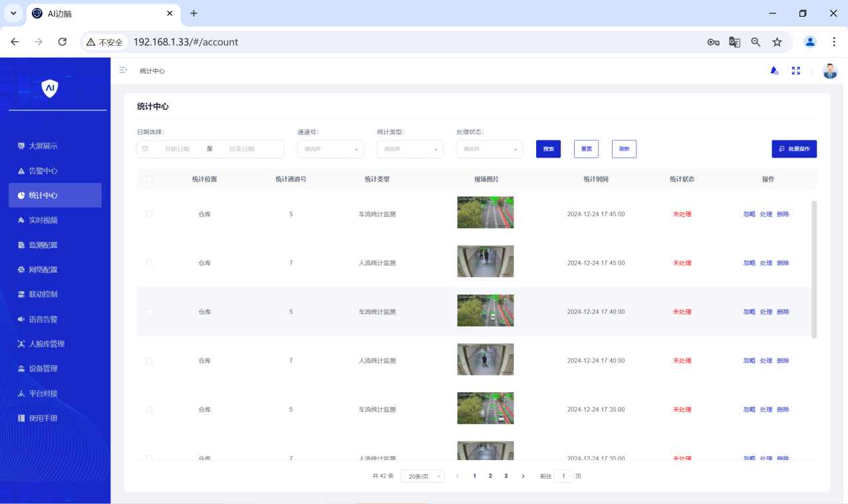Click the translate page icon
Screen dimensions: 848x504
734,42
